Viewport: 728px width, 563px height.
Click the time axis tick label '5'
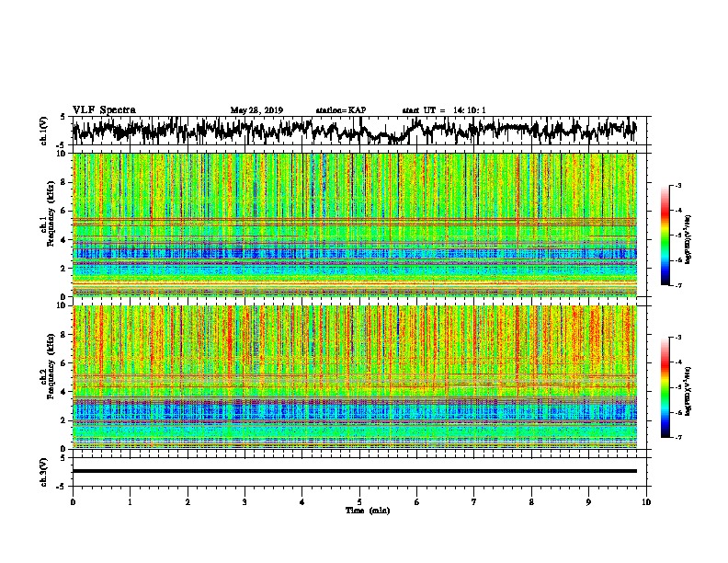point(359,502)
